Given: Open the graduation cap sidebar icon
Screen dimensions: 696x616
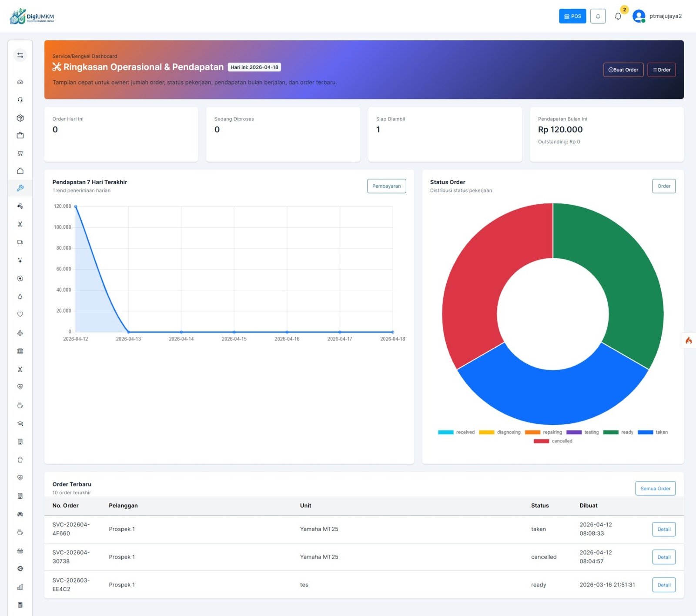Looking at the screenshot, I should point(20,423).
